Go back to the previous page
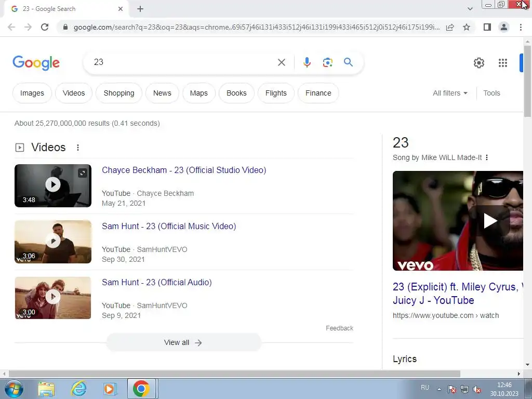 (11, 27)
